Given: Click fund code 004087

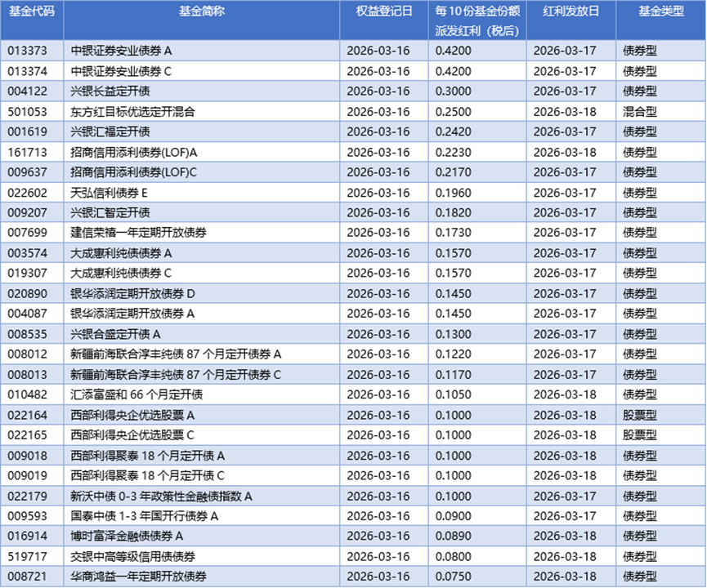Looking at the screenshot, I should (27, 314).
